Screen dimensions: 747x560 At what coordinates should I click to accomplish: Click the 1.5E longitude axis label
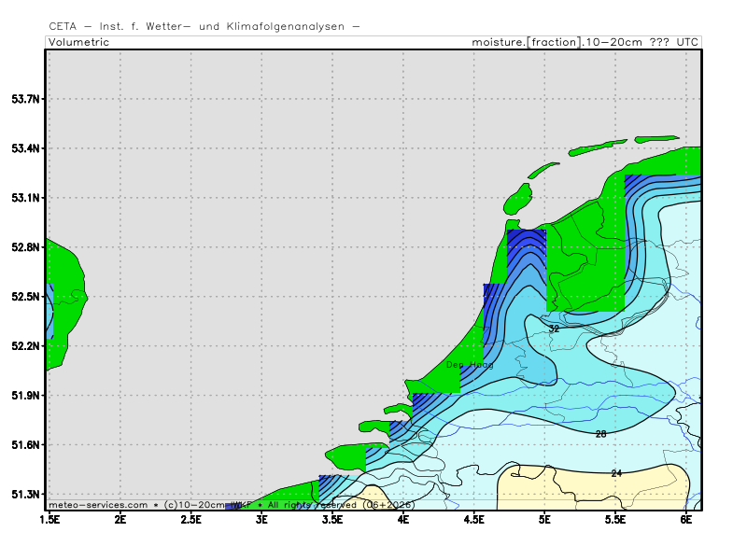49,518
